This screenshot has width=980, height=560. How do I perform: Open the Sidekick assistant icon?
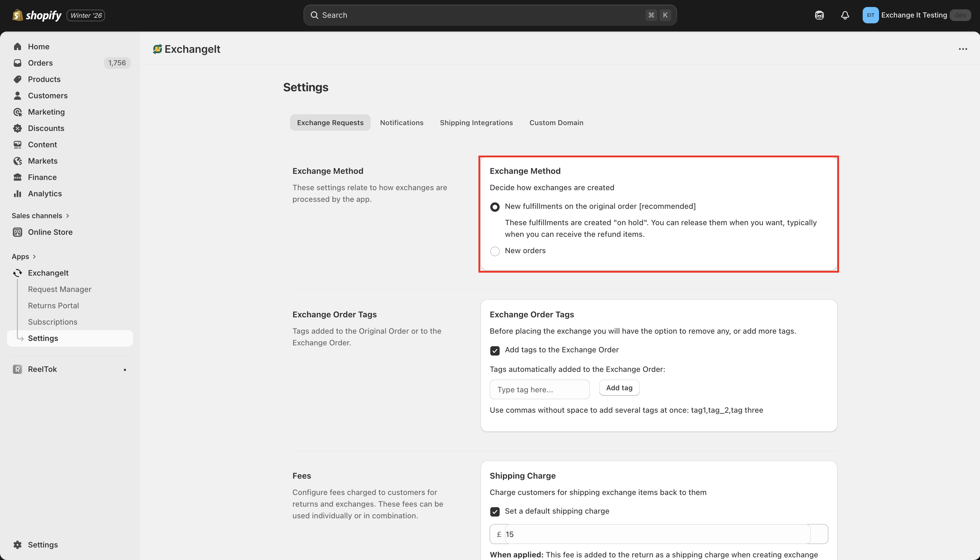(819, 15)
